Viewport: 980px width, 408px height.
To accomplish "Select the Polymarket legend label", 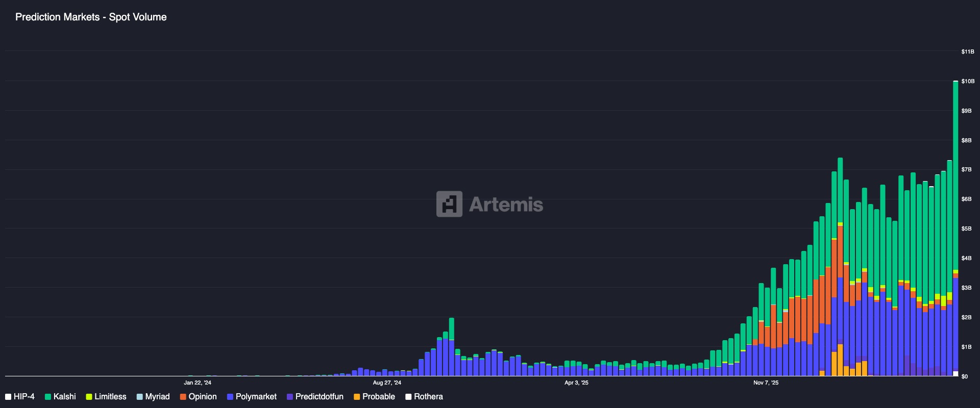I will pos(256,397).
